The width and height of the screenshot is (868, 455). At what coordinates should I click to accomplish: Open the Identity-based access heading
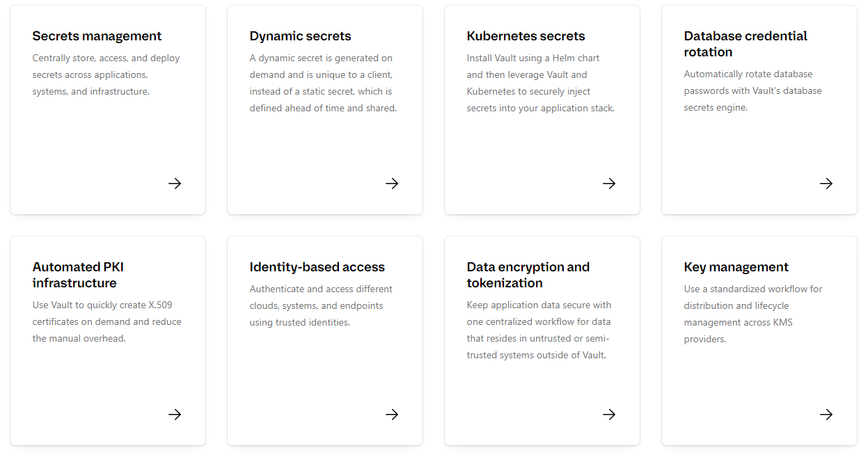coord(317,267)
